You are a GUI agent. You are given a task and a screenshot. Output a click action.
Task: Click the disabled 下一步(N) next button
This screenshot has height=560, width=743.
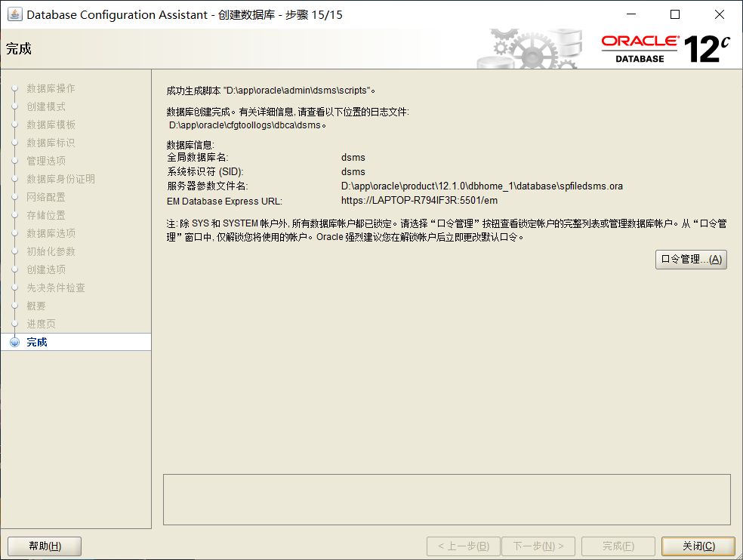(x=538, y=546)
